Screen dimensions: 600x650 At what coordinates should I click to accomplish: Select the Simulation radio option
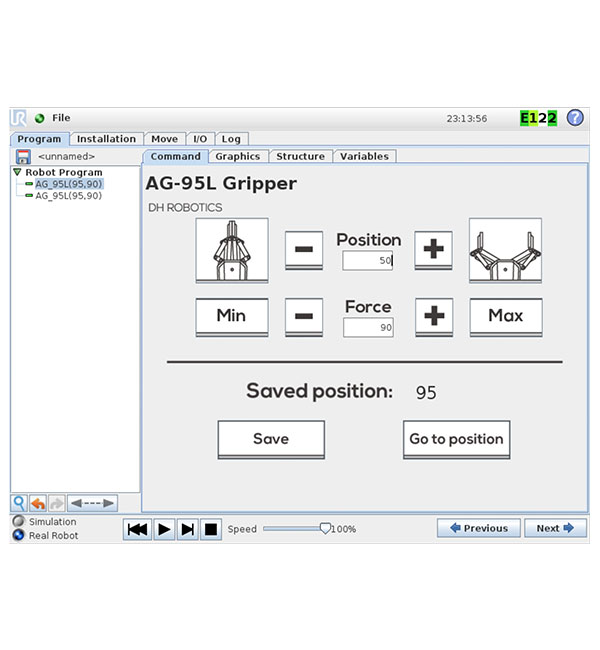coord(19,521)
